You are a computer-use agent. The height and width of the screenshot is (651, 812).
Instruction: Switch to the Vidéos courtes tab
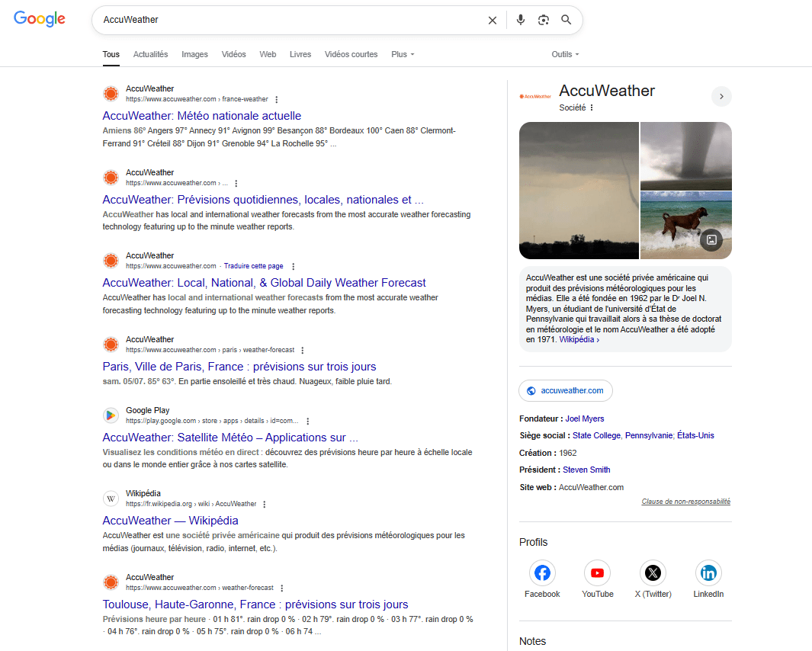pos(351,54)
